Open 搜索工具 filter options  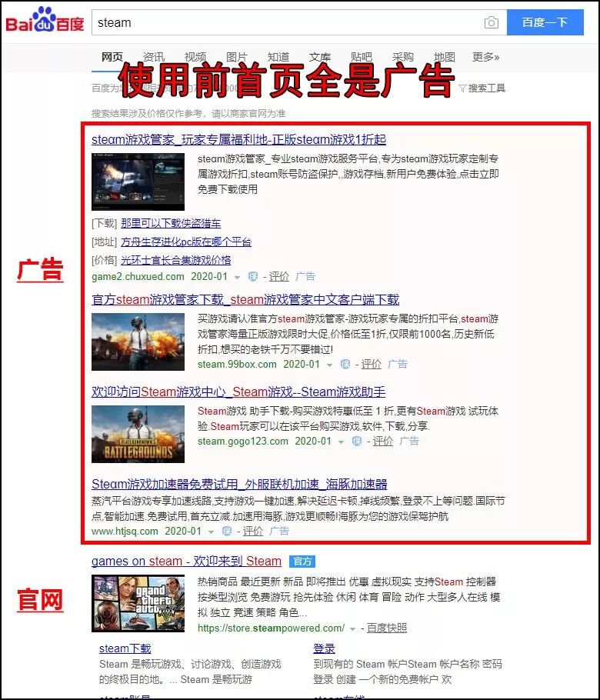[x=482, y=88]
